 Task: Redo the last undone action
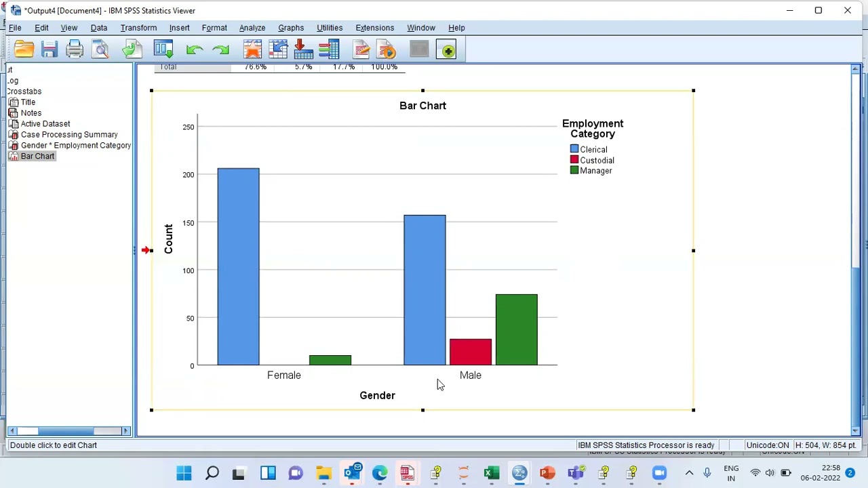click(220, 49)
